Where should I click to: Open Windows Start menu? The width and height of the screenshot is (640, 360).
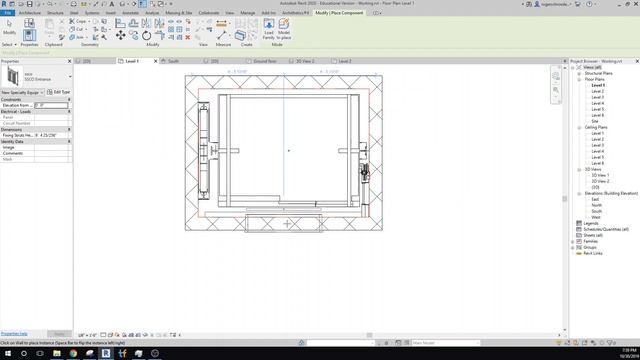(x=7, y=353)
